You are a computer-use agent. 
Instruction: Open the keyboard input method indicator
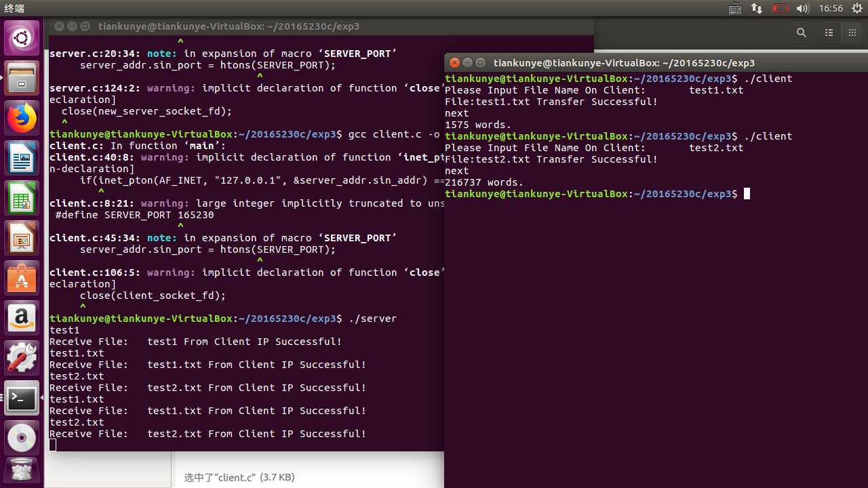pyautogui.click(x=734, y=9)
